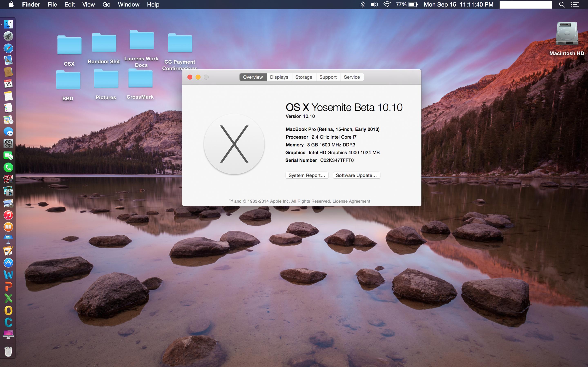
Task: Open App Store icon in Dock
Action: 8,263
